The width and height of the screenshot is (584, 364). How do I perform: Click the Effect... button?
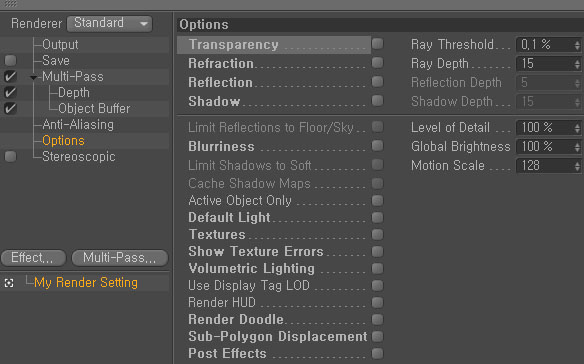click(33, 258)
